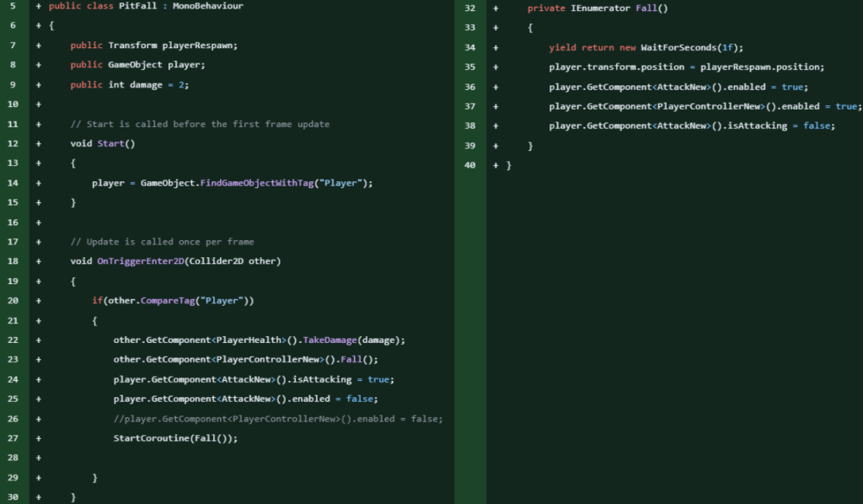This screenshot has width=863, height=504.
Task: Click line number 22 in the gutter
Action: point(13,340)
